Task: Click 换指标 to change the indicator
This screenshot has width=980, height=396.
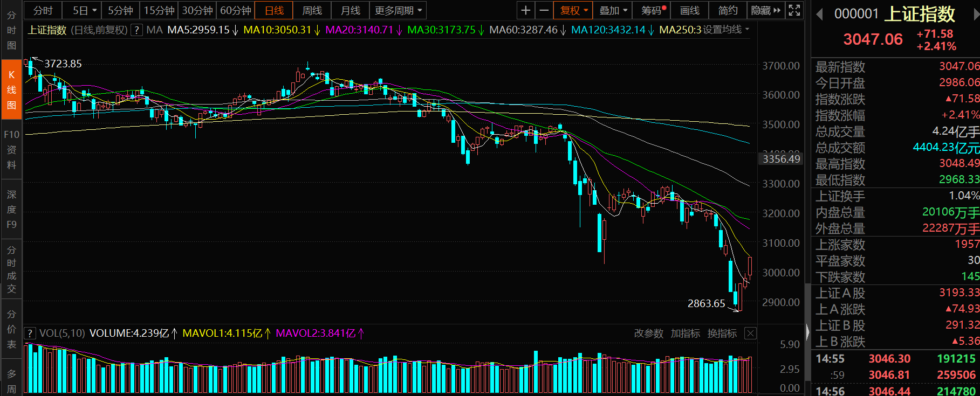Action: point(722,334)
